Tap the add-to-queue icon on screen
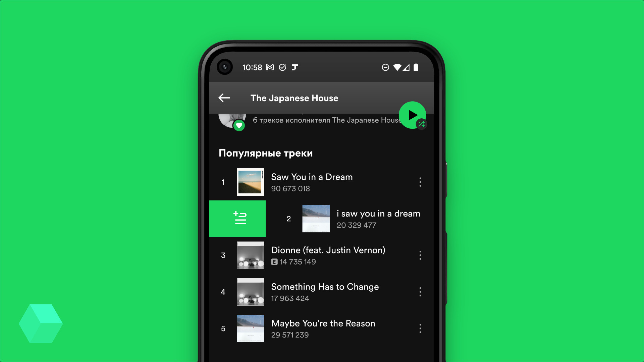Image resolution: width=644 pixels, height=362 pixels. [238, 218]
